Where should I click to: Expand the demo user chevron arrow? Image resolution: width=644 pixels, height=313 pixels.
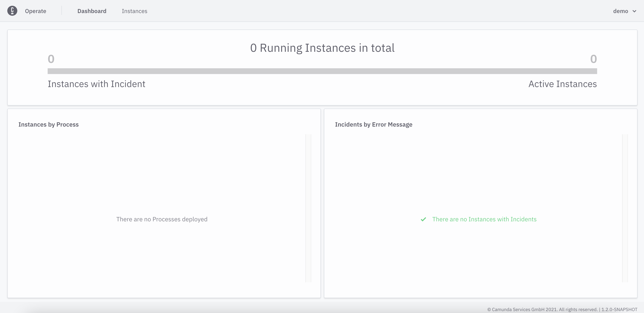coord(634,11)
